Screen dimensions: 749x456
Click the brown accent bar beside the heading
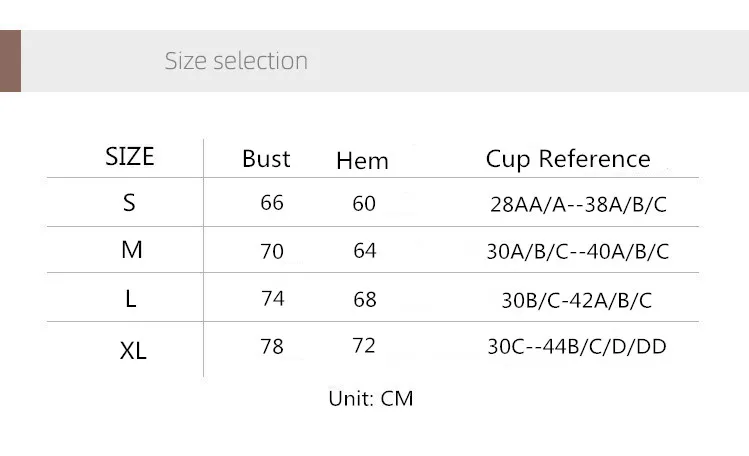10,61
